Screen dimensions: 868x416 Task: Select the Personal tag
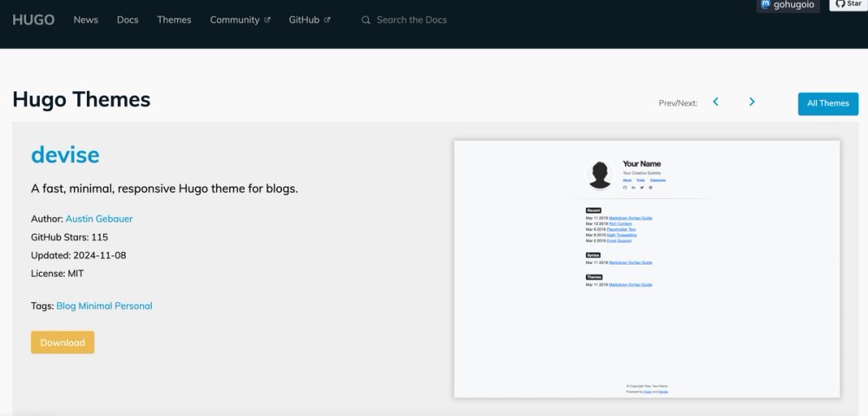click(134, 306)
